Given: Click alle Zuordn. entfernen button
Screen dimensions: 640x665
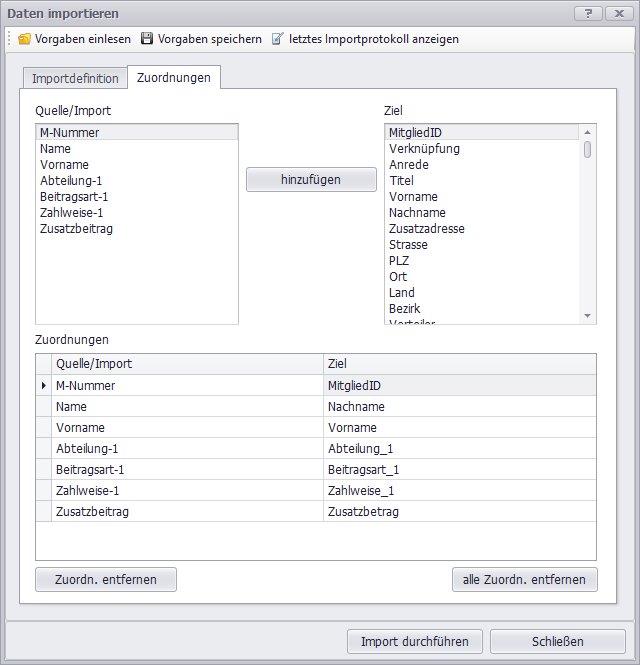Looking at the screenshot, I should point(524,579).
